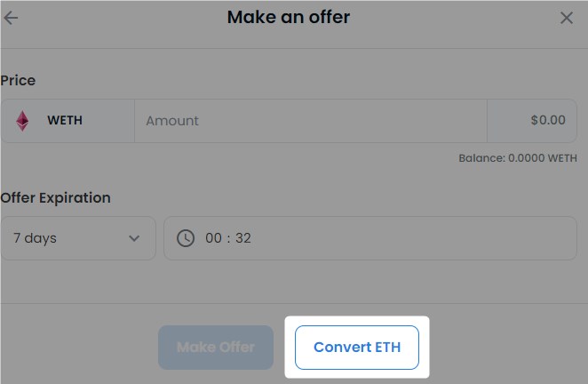The height and width of the screenshot is (384, 588).
Task: Click the clock icon in time field
Action: click(x=186, y=238)
